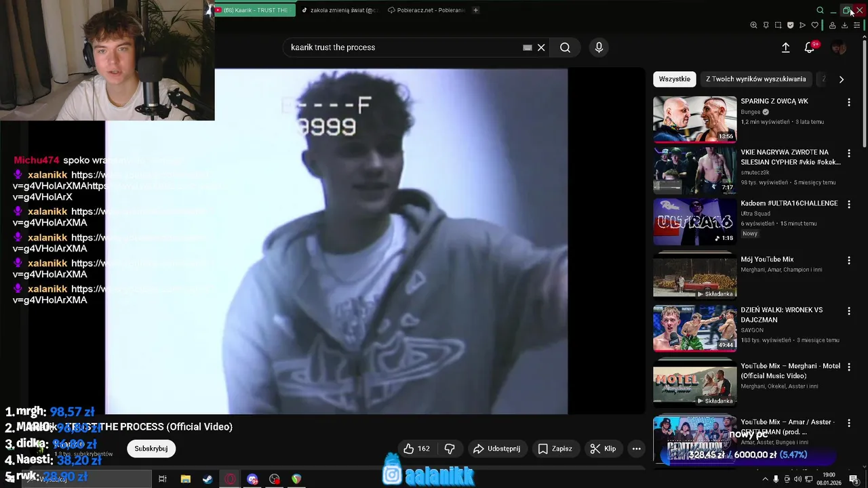Open Steam from the taskbar
The width and height of the screenshot is (868, 488).
click(208, 479)
